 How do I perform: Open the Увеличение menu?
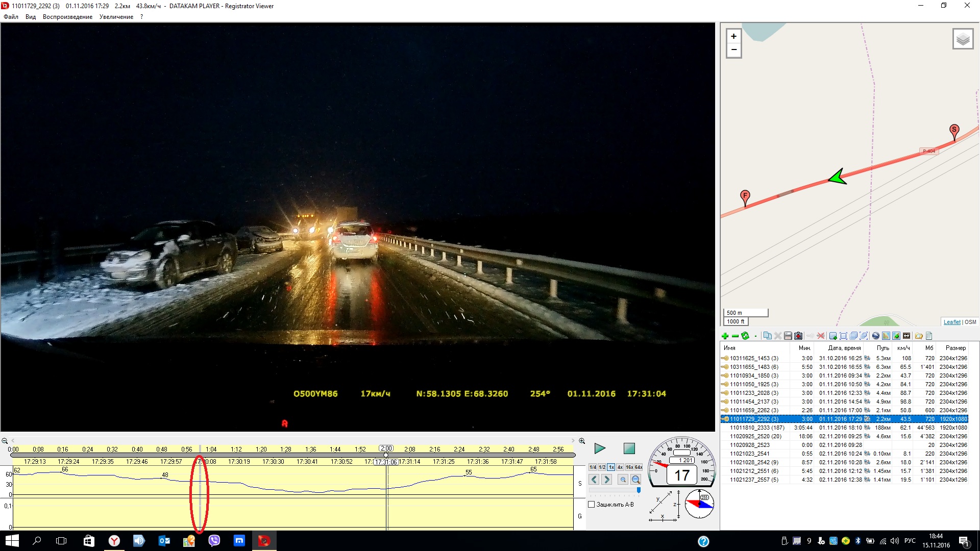click(x=116, y=17)
